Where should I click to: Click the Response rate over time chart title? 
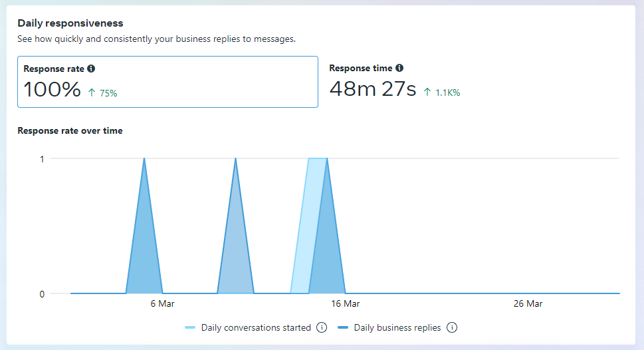[x=70, y=130]
